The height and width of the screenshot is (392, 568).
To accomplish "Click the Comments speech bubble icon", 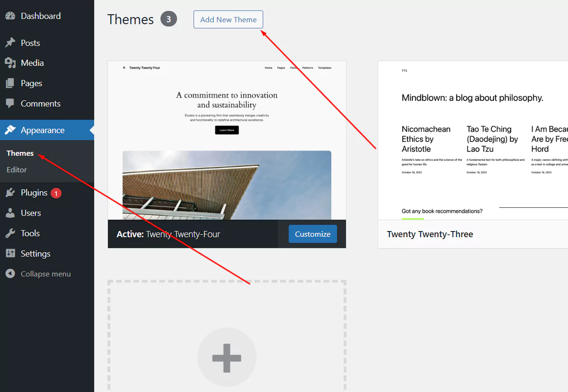I will [10, 104].
